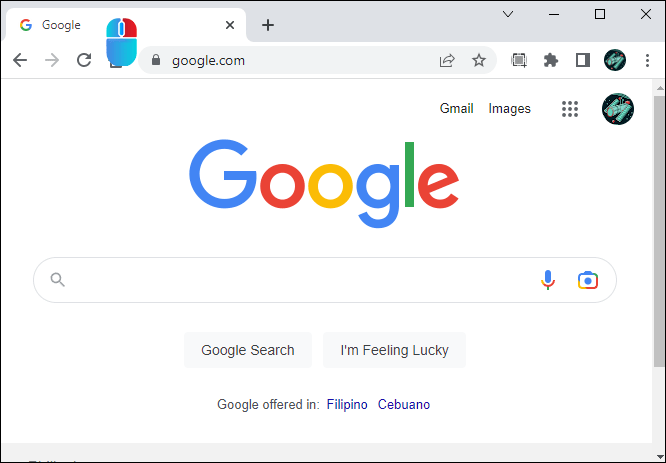Bookmark this page with the star icon
This screenshot has width=666, height=463.
coord(479,60)
